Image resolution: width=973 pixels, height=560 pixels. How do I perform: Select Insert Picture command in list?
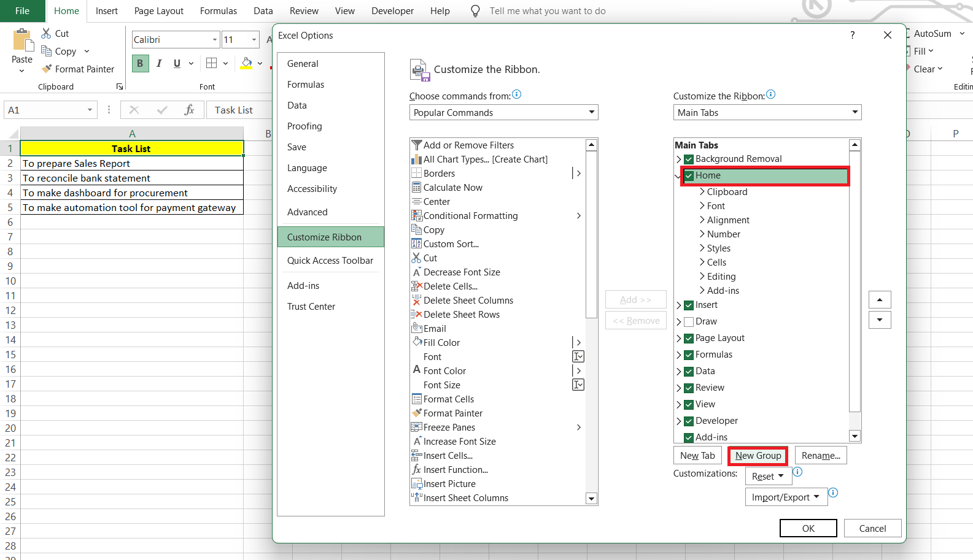tap(498, 484)
